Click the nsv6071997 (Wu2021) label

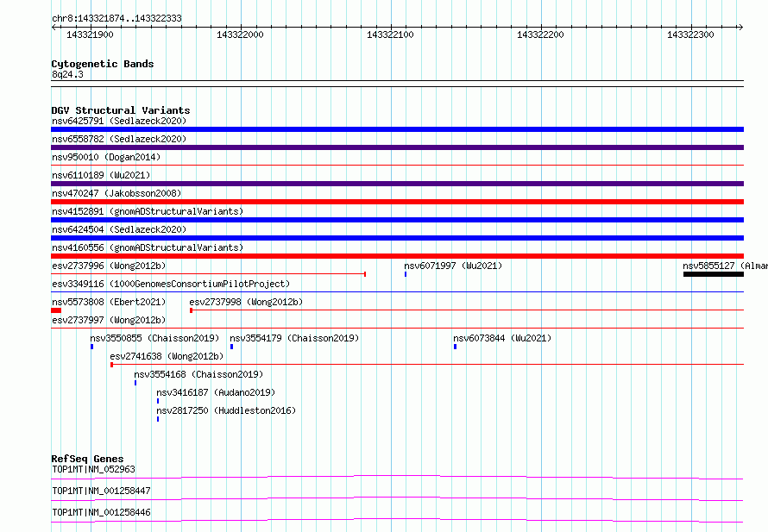(x=453, y=266)
